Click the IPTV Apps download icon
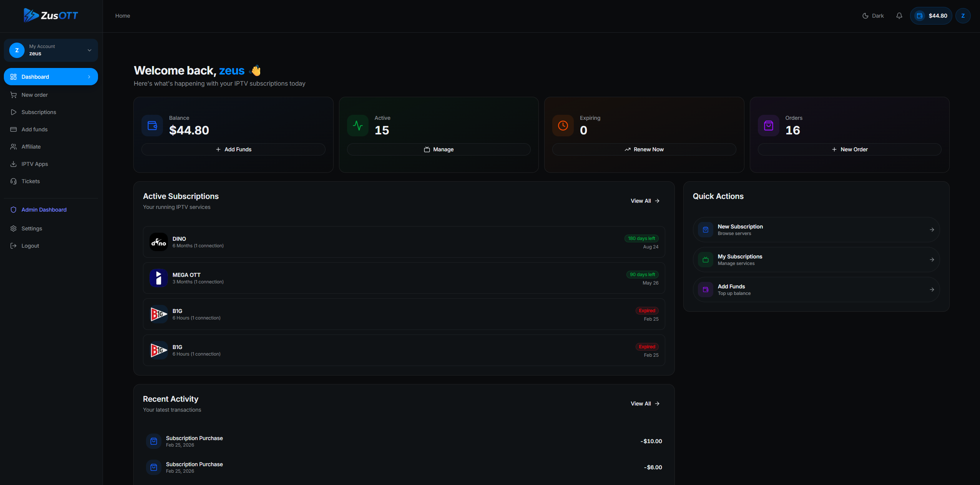The width and height of the screenshot is (980, 485). click(13, 164)
